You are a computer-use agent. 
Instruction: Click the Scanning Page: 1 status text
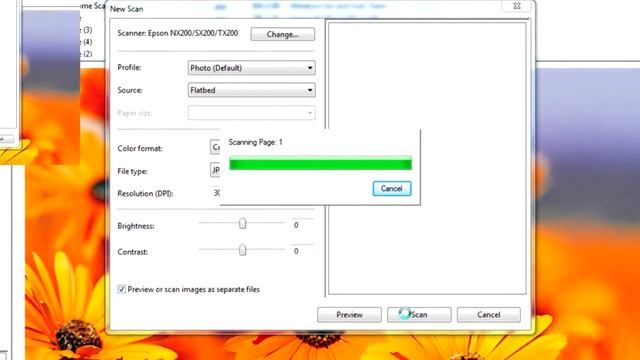256,142
